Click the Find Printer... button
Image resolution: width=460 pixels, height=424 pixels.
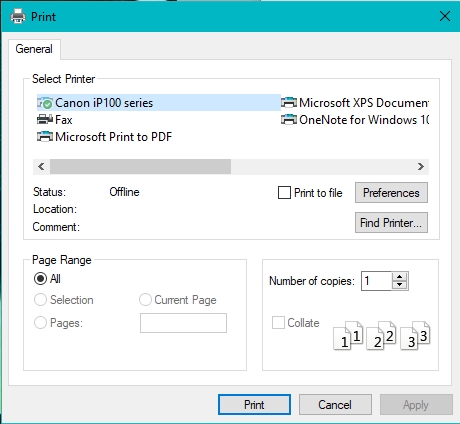391,223
